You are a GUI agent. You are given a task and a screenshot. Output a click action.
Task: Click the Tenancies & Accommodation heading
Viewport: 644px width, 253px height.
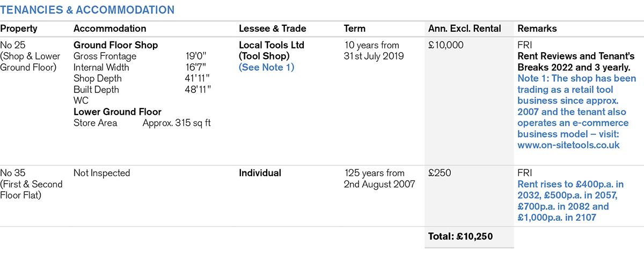click(87, 10)
